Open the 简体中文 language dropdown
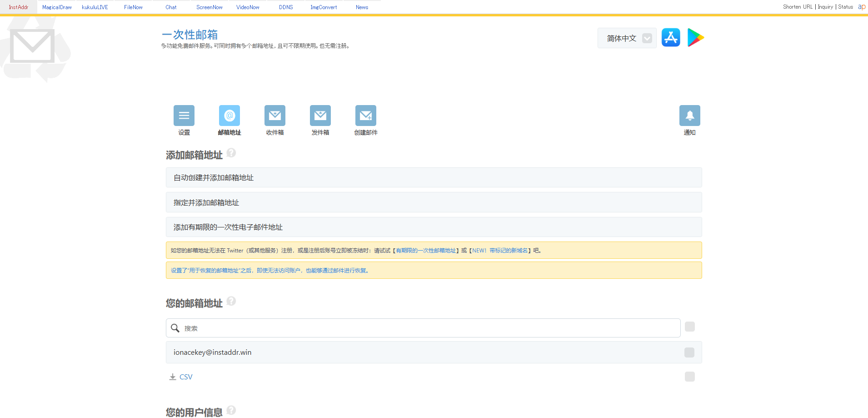The image size is (868, 418). (627, 38)
